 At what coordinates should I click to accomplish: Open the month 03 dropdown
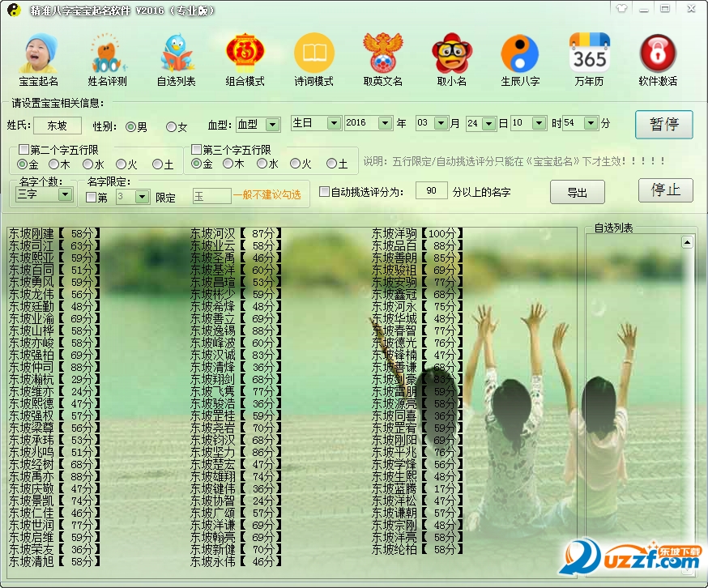(441, 123)
